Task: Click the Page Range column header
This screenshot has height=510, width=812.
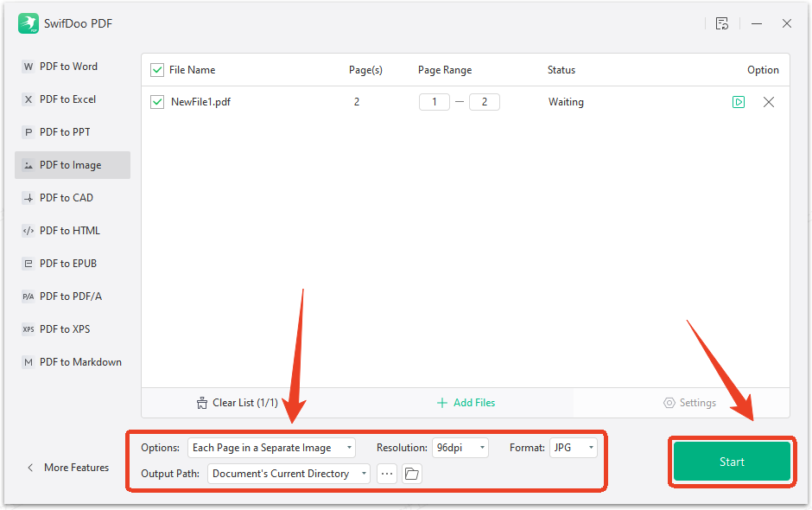Action: coord(445,70)
